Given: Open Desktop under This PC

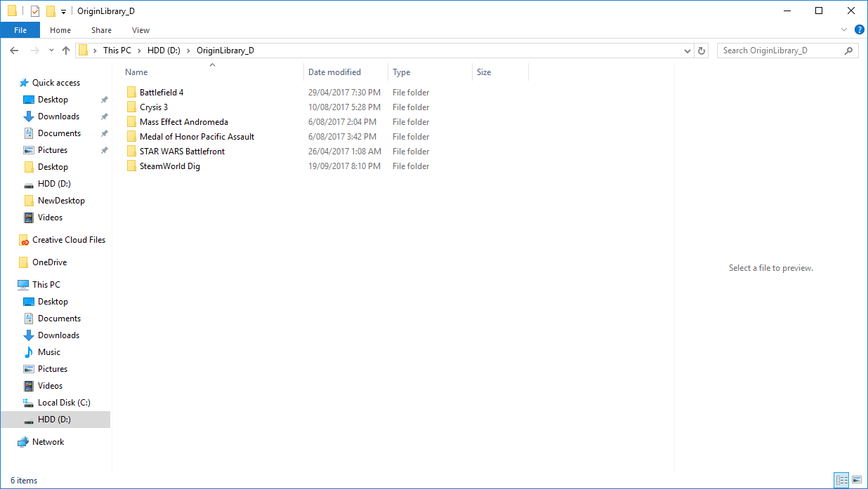Looking at the screenshot, I should pos(53,302).
